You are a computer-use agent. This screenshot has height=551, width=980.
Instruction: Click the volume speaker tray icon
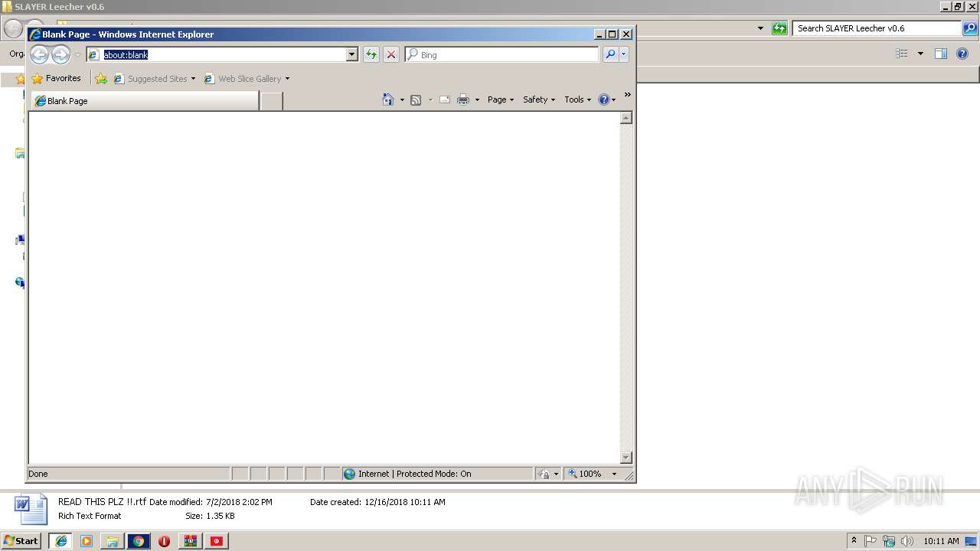(906, 541)
